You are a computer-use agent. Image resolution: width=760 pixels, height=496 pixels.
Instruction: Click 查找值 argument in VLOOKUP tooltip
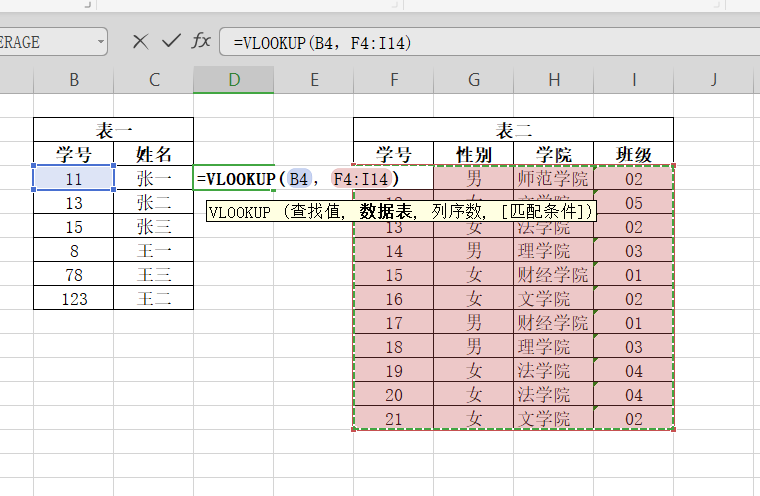[x=315, y=211]
